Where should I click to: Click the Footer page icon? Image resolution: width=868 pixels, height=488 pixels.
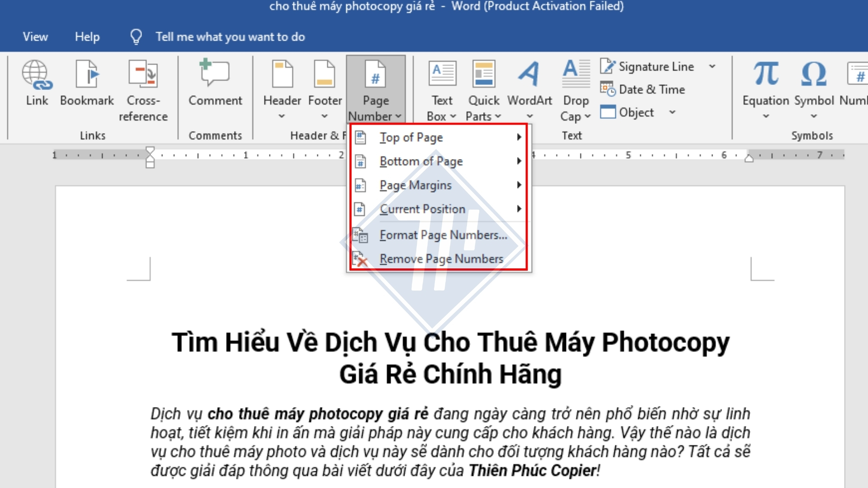[325, 74]
